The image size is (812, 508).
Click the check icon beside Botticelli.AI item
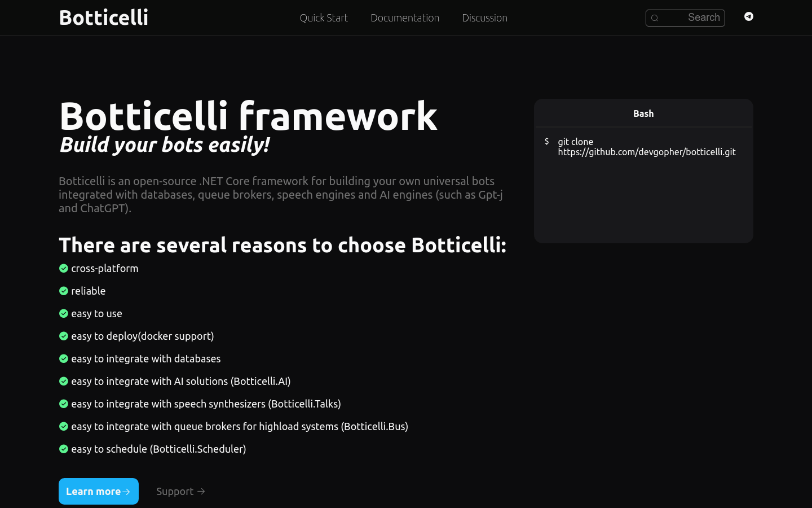pos(64,381)
